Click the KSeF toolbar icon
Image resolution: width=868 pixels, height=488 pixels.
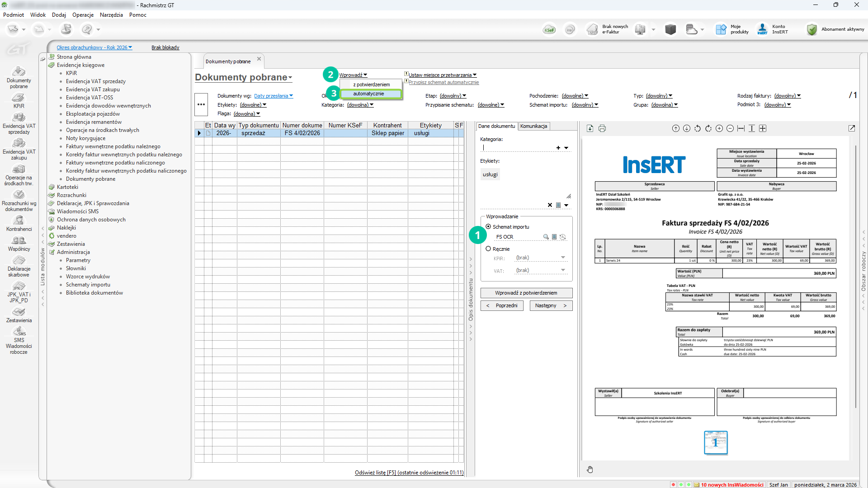[549, 30]
